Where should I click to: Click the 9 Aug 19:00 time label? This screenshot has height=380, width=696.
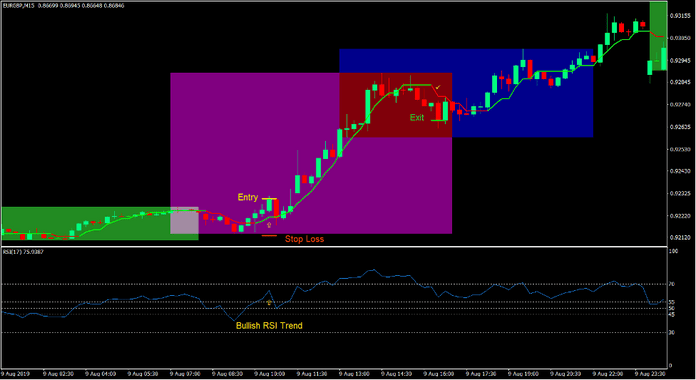pos(523,374)
